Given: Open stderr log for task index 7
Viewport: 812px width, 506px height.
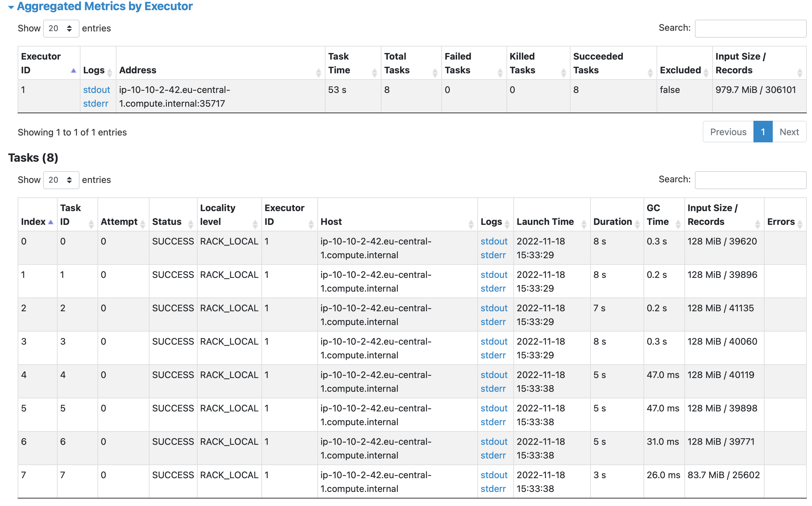Looking at the screenshot, I should 493,489.
